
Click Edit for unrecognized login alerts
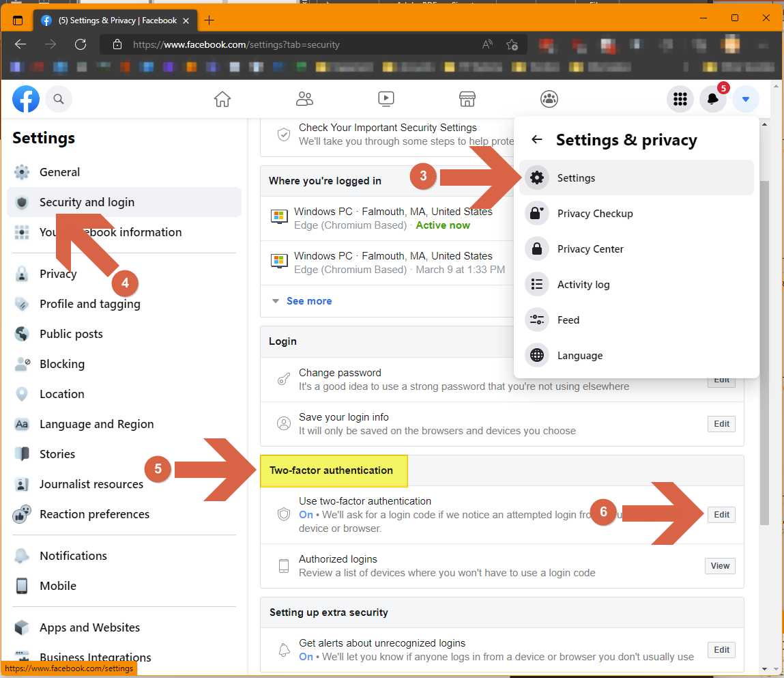[x=721, y=649]
